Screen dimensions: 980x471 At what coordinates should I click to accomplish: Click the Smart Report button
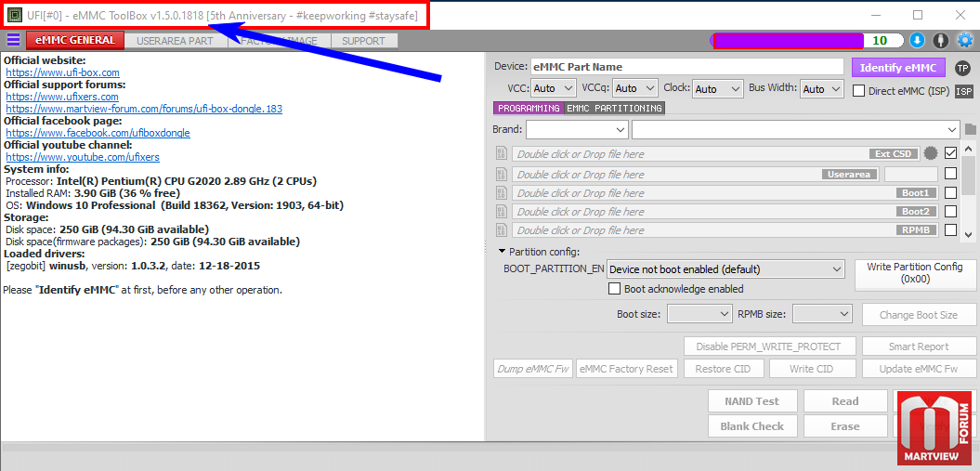(918, 347)
